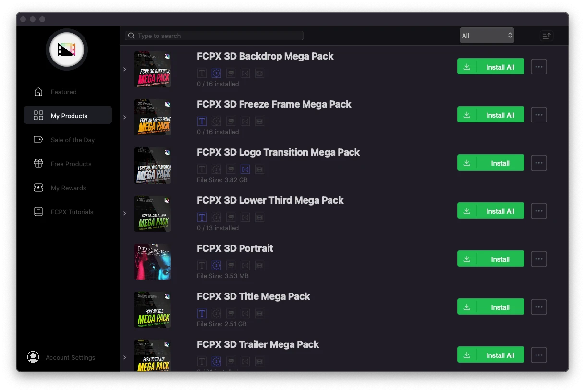The width and height of the screenshot is (585, 392).
Task: Click the T title icon under Backdrop Mega Pack
Action: coord(202,73)
